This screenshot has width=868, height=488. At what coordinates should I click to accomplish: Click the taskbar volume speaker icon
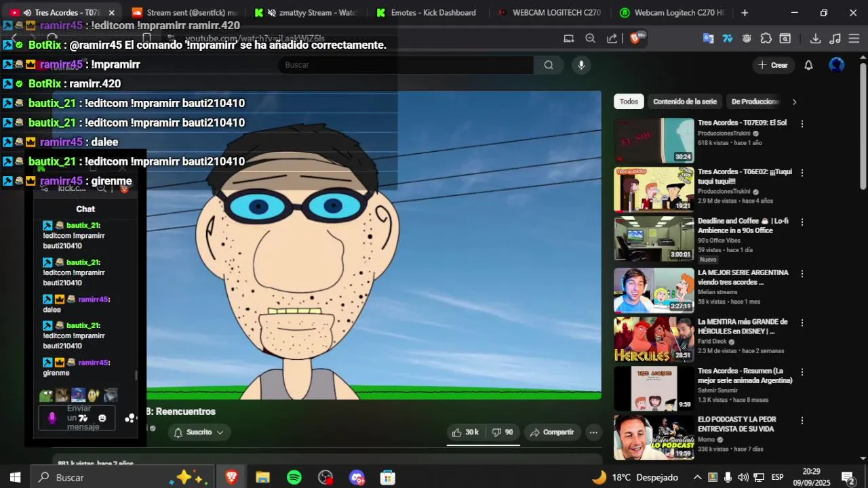click(743, 478)
